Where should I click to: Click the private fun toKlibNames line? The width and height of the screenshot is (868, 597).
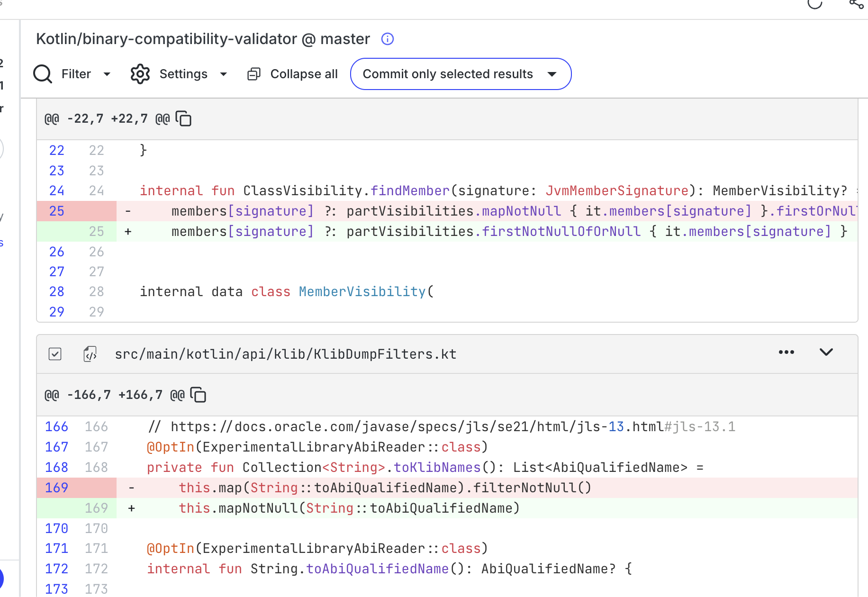point(425,467)
